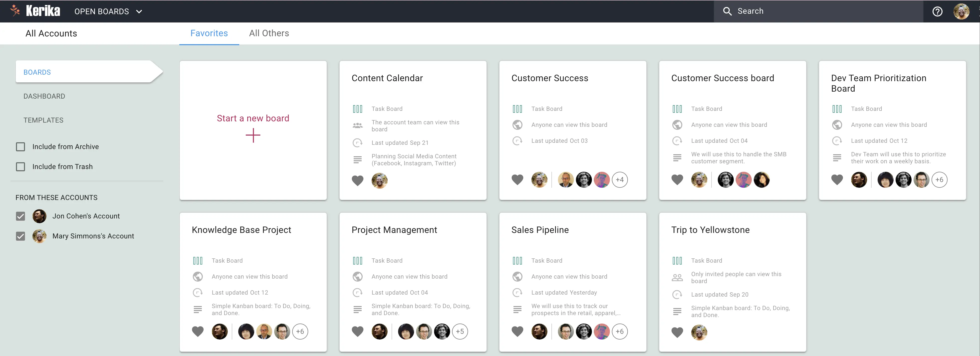The image size is (980, 356).
Task: Uncheck Jon Cohen's Account checkbox
Action: pos(20,216)
